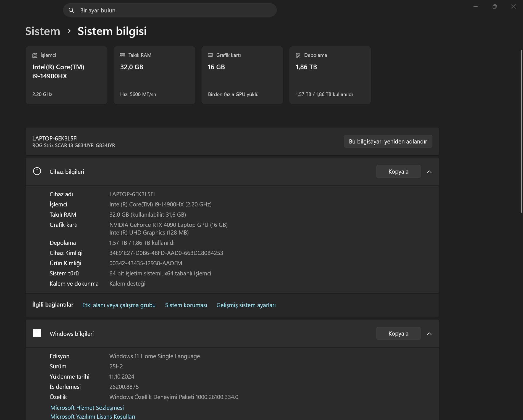This screenshot has width=523, height=420.
Task: Focus the Bir ayar bulun search field
Action: pos(170,10)
